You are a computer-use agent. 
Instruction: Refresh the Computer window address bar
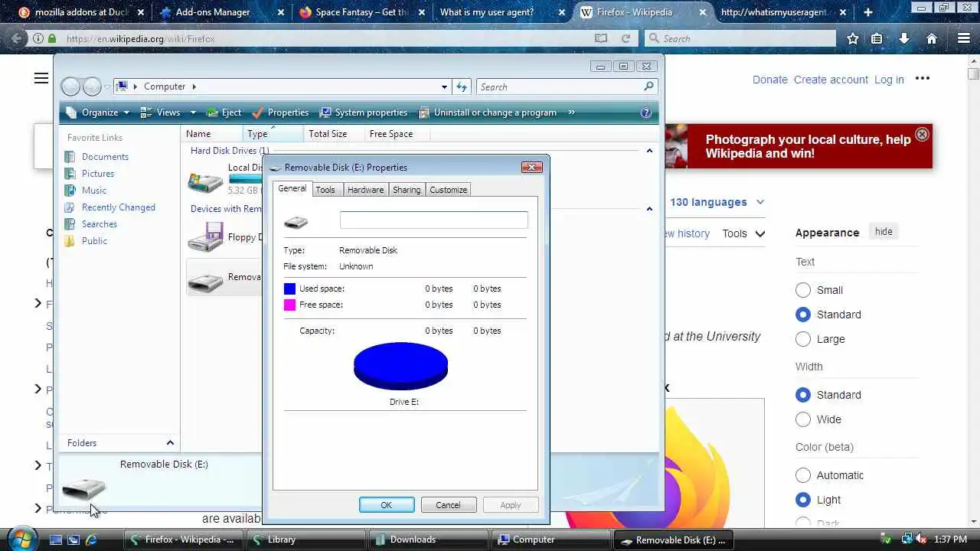pos(462,86)
